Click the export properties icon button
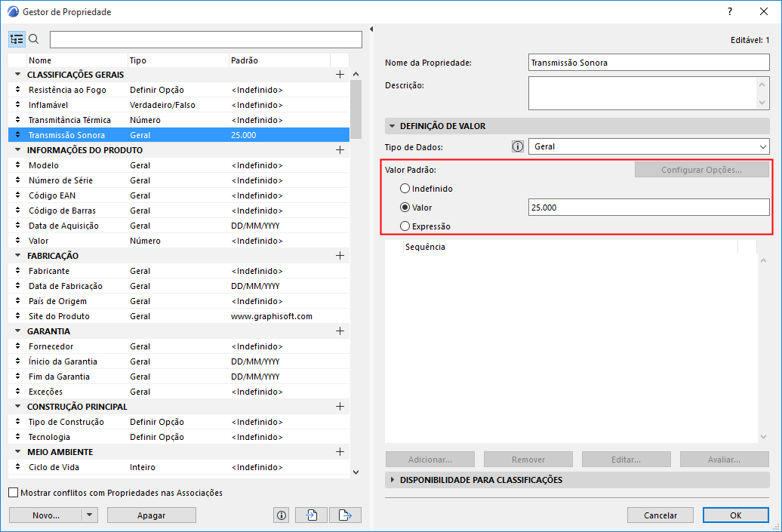Image resolution: width=782 pixels, height=532 pixels. click(345, 515)
